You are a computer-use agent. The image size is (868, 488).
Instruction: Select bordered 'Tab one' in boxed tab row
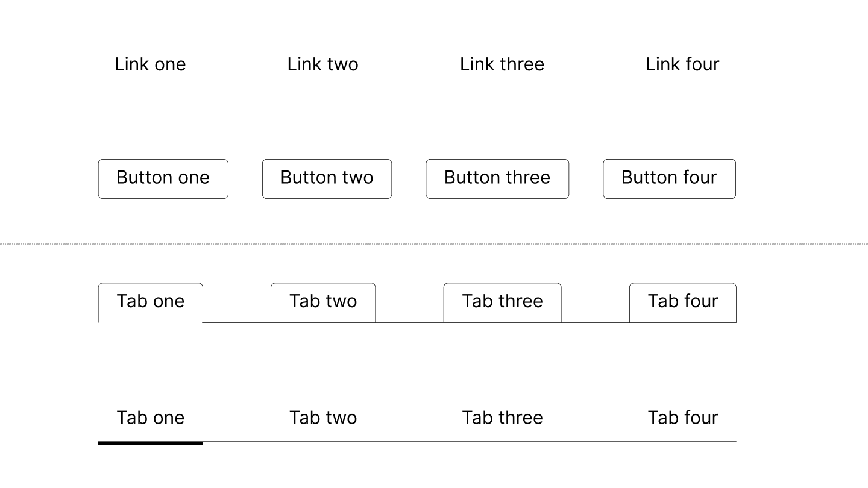tap(150, 302)
